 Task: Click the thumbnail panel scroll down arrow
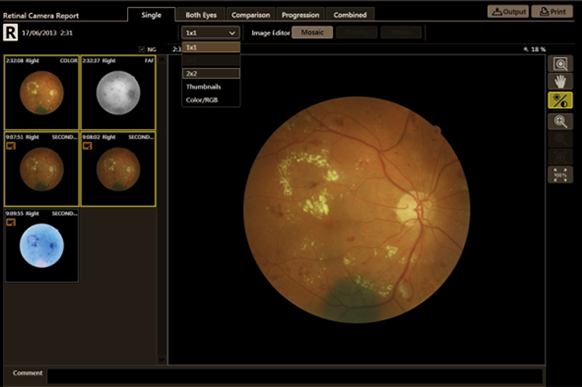point(162,359)
